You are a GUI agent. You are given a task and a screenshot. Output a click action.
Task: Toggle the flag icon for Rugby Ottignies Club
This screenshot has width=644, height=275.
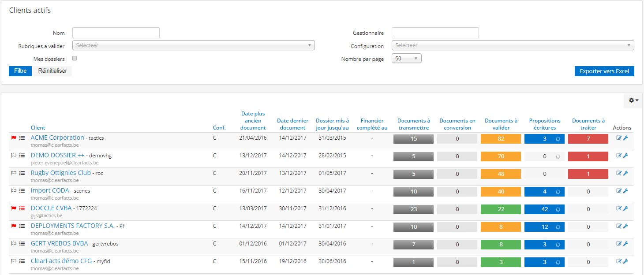coord(14,173)
